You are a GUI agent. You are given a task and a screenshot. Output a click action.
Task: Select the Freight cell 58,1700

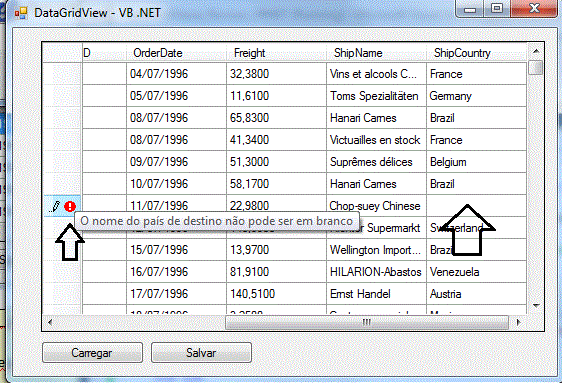[276, 184]
